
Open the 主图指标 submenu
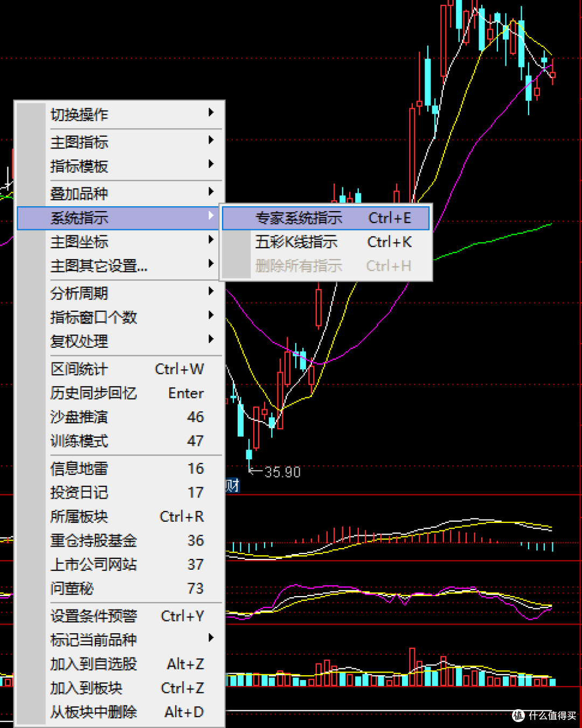click(120, 142)
